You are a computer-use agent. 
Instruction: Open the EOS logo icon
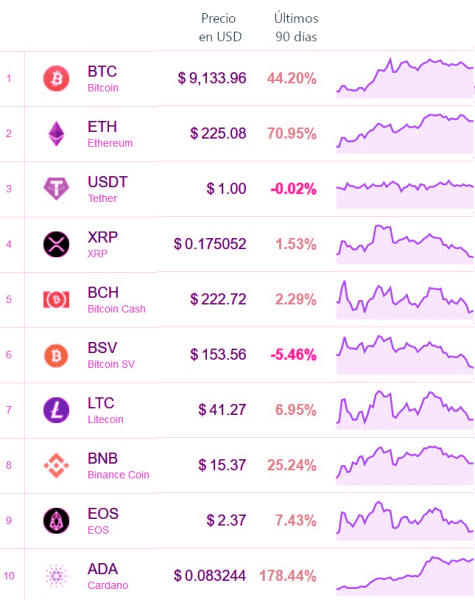[x=56, y=521]
